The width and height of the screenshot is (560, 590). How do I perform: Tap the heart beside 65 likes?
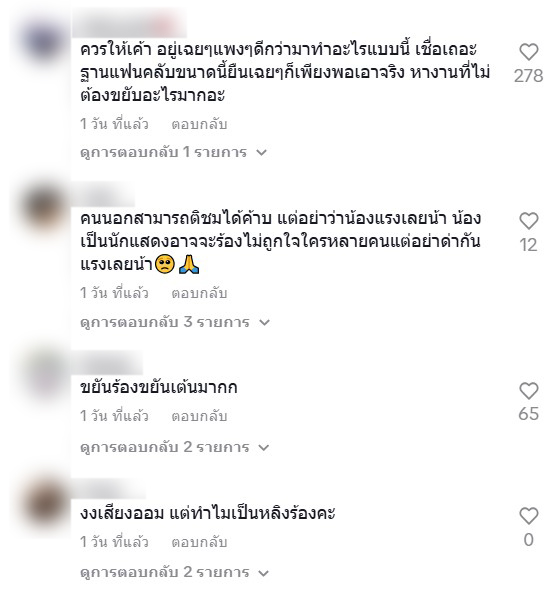click(529, 391)
